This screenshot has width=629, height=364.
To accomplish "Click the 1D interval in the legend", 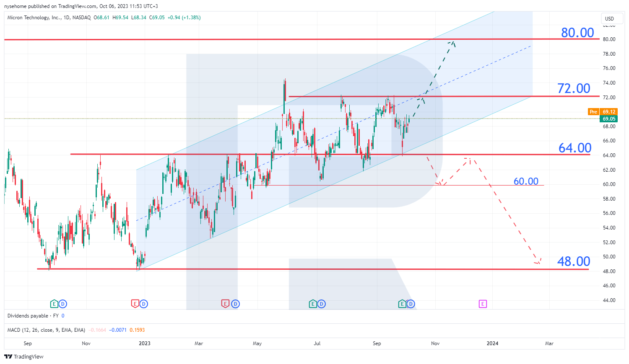I will tap(67, 18).
